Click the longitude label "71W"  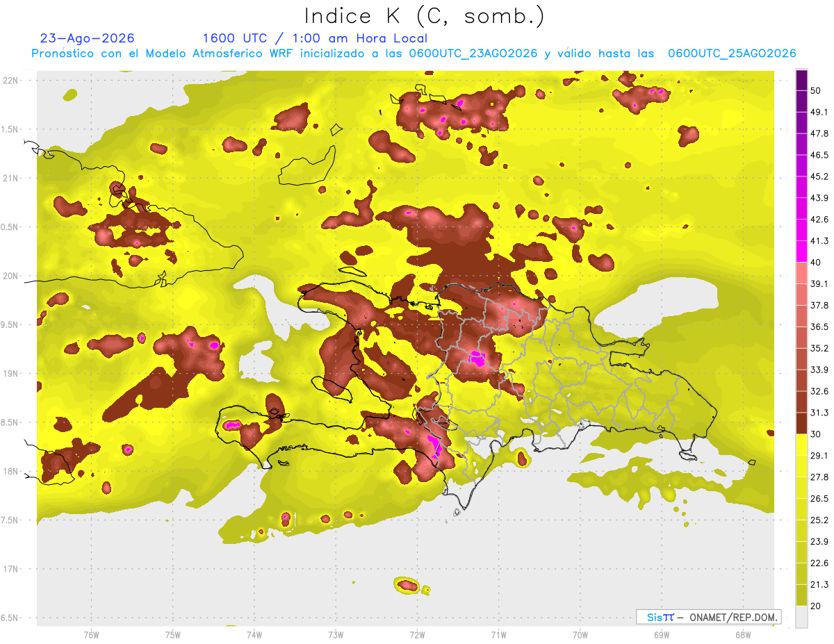click(498, 634)
